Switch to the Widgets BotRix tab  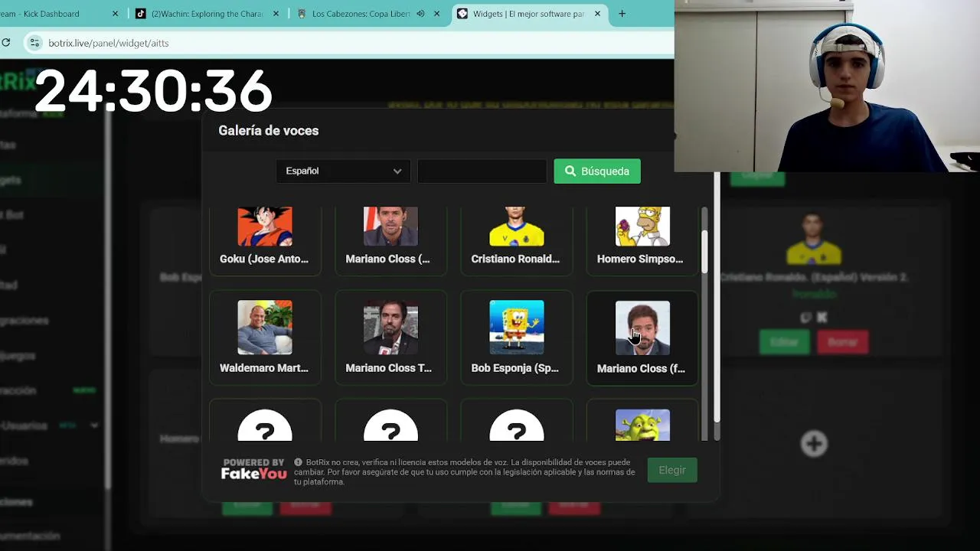[528, 14]
